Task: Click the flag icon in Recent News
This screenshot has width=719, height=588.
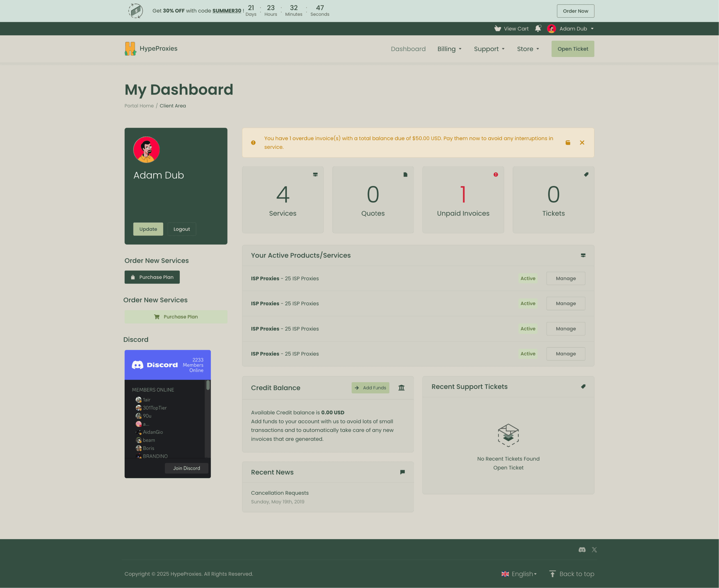Action: click(402, 472)
